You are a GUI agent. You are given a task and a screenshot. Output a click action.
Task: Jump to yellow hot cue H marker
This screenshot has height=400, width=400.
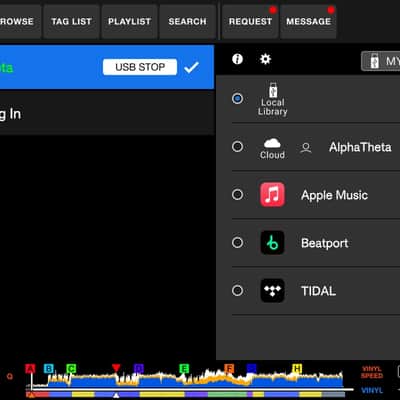(x=297, y=369)
